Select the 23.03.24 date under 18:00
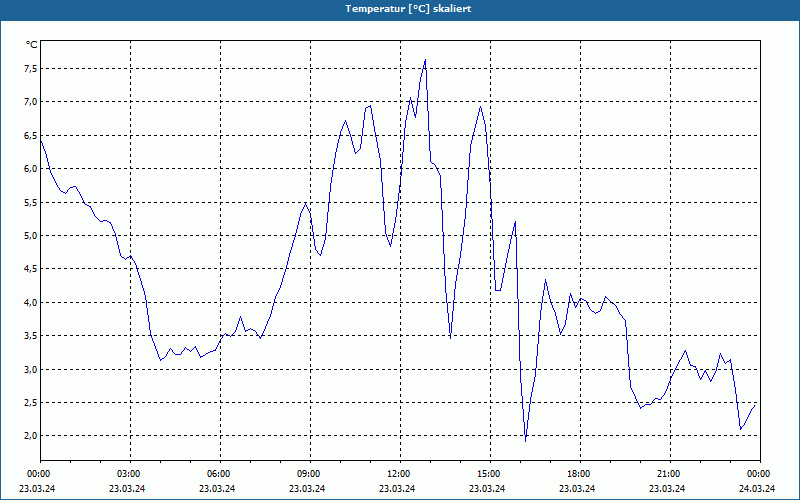The width and height of the screenshot is (800, 500). 577,488
